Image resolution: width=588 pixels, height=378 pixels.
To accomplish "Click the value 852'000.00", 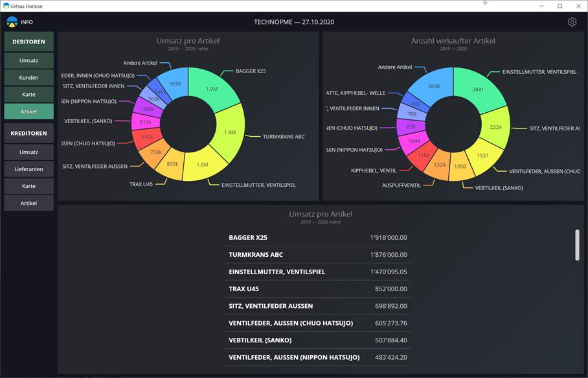I will click(390, 289).
